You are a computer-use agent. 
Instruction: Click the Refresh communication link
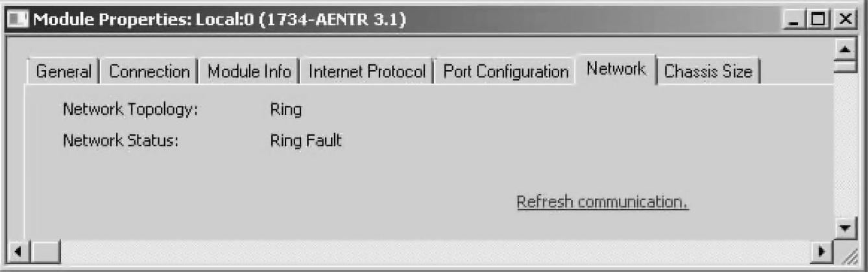[x=603, y=203]
